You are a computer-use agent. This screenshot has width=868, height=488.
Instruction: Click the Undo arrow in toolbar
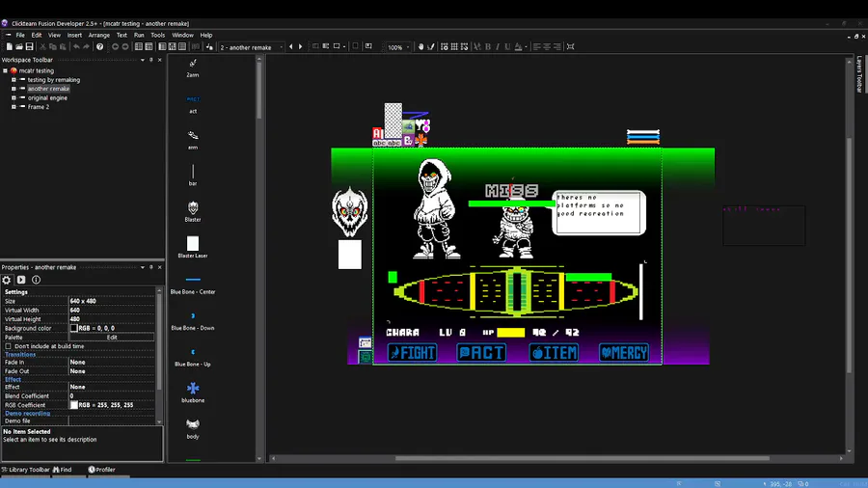(76, 47)
